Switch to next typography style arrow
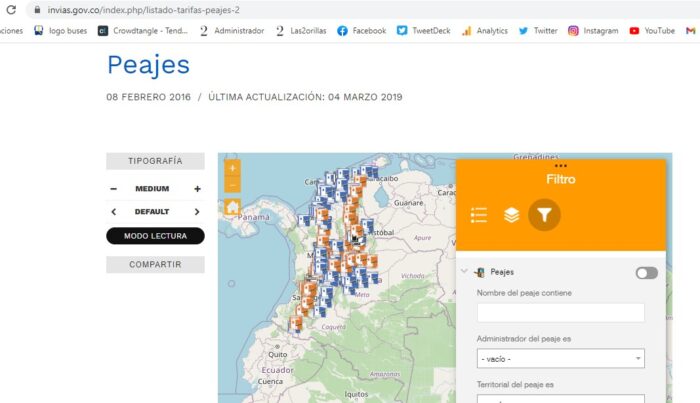The height and width of the screenshot is (403, 700). click(x=197, y=212)
